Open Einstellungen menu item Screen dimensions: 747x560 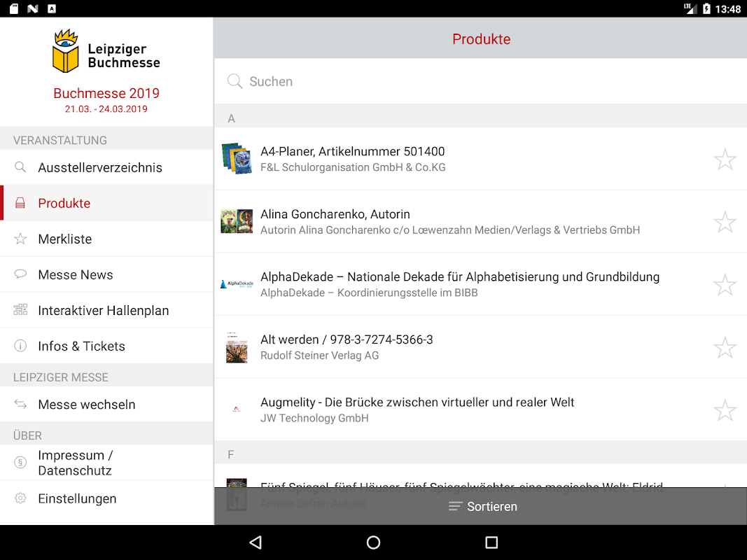(x=106, y=498)
